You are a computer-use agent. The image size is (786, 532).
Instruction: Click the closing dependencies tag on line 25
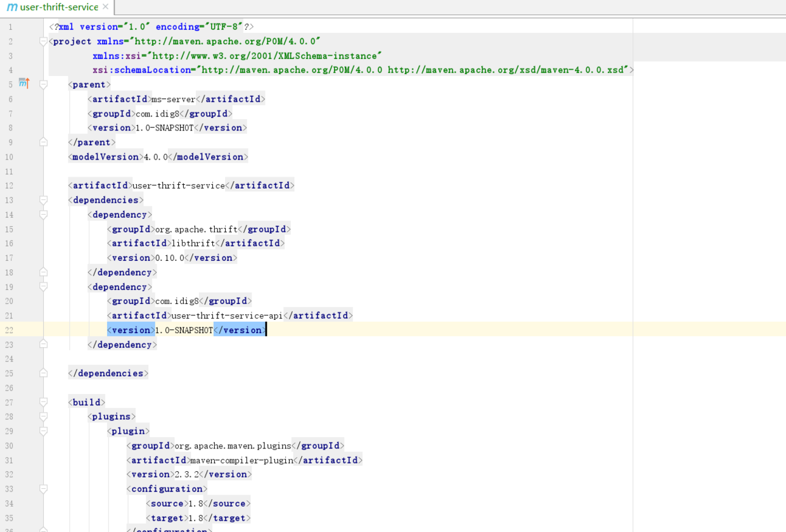108,373
